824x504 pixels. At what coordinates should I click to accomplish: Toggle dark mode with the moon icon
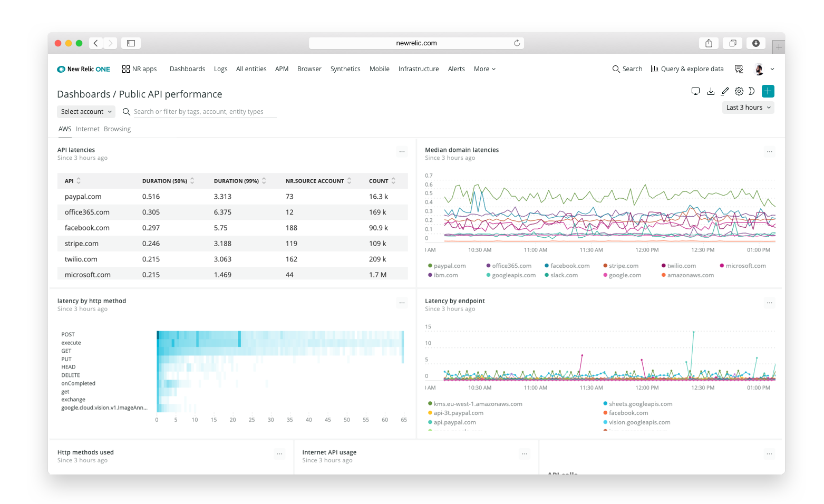752,91
